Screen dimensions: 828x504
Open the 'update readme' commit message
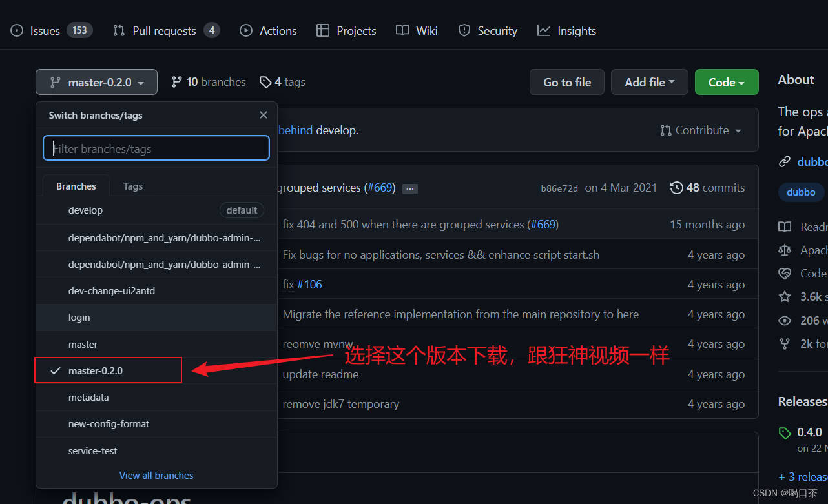(x=320, y=374)
